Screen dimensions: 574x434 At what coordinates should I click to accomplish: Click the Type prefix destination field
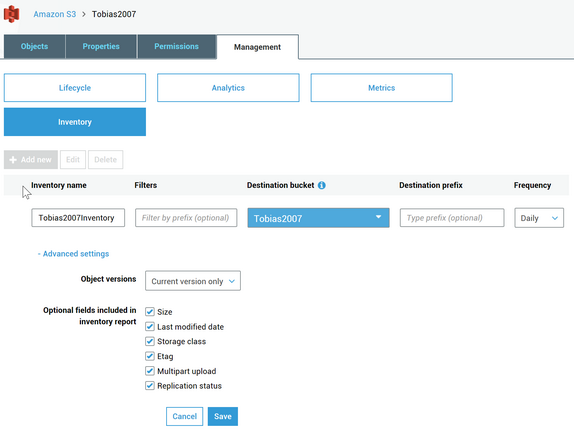pyautogui.click(x=452, y=218)
